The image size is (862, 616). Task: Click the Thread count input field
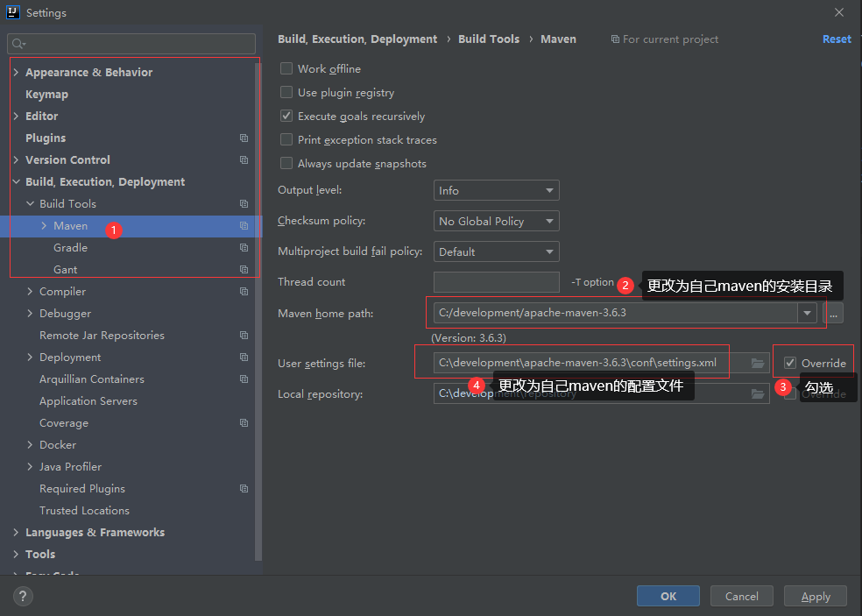pyautogui.click(x=497, y=282)
